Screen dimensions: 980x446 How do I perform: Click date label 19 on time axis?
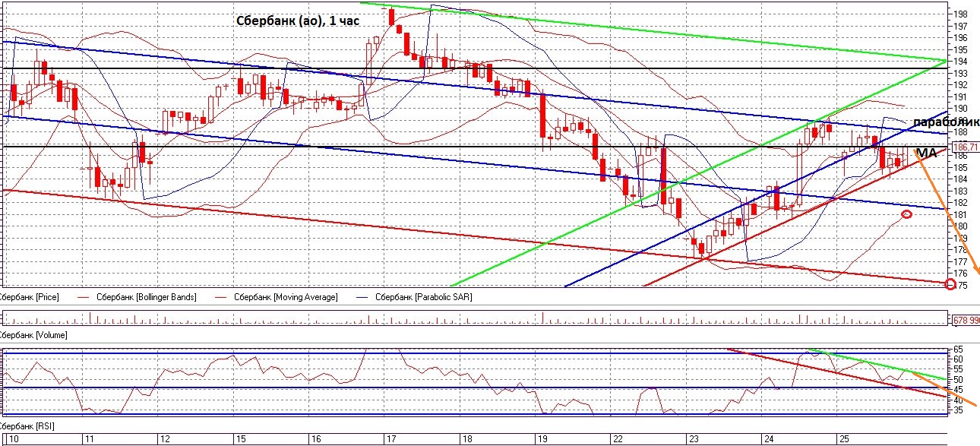click(x=542, y=439)
